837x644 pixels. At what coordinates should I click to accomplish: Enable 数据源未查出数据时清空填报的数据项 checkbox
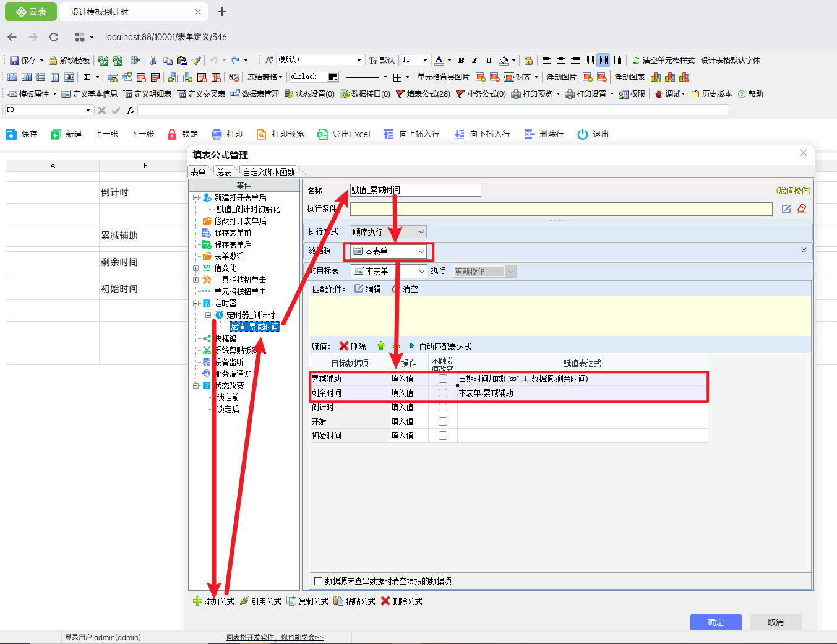(319, 581)
